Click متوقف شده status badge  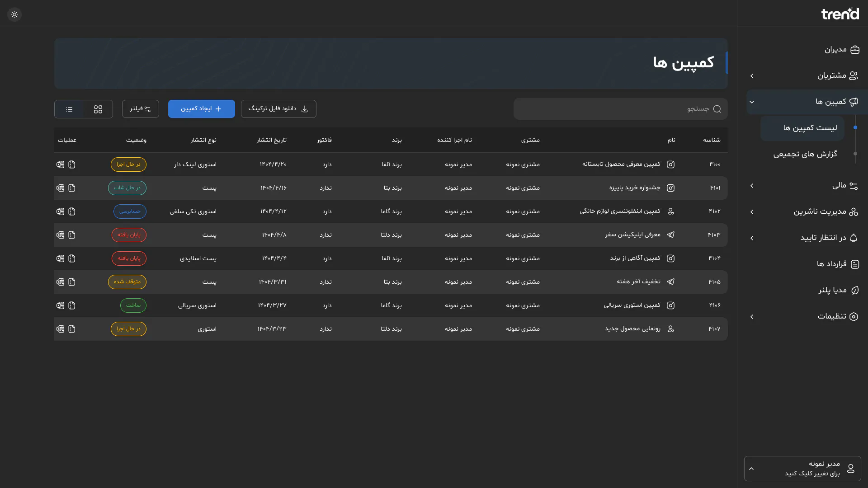(x=127, y=282)
